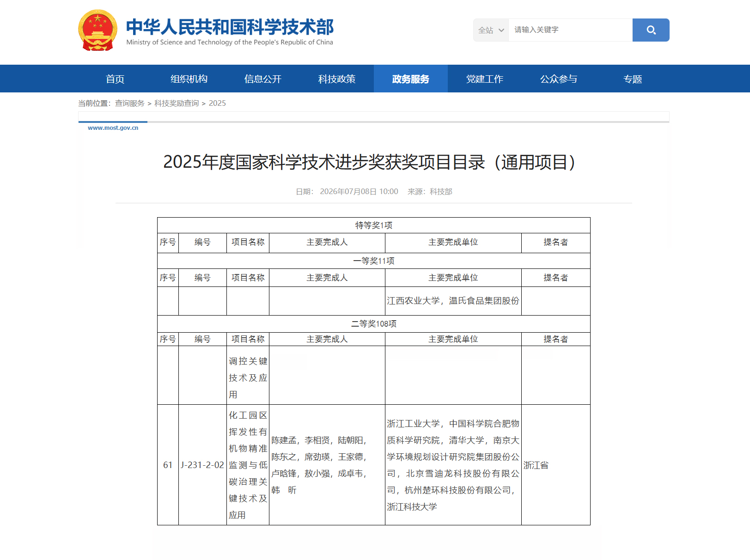Click the 当前位置 breadcrumb label
The image size is (750, 560).
point(94,103)
